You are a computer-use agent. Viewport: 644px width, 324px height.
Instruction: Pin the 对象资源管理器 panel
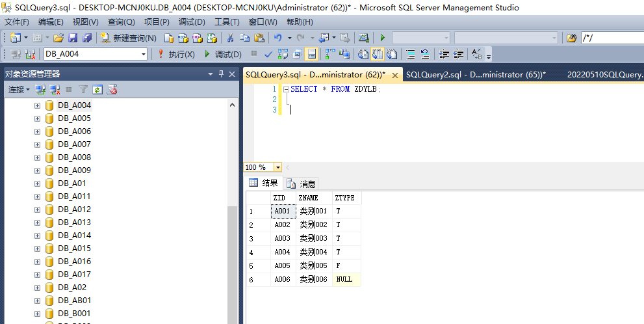(221, 74)
